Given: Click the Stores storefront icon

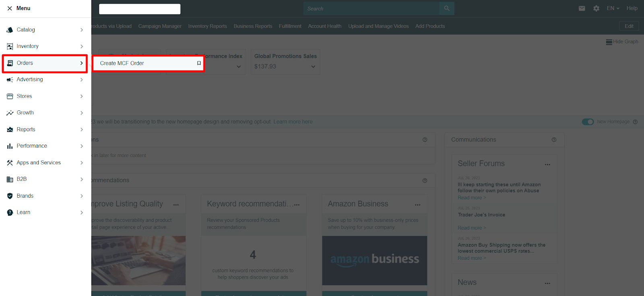Looking at the screenshot, I should point(10,96).
